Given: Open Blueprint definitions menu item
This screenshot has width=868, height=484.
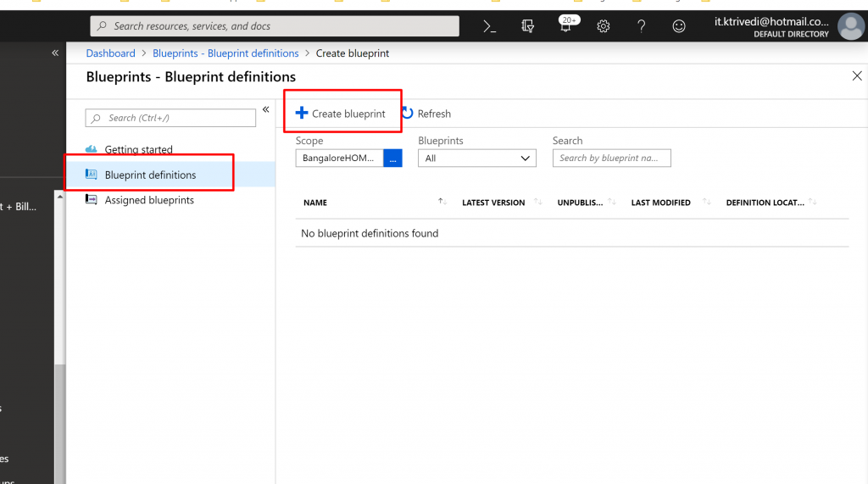Looking at the screenshot, I should (x=150, y=175).
